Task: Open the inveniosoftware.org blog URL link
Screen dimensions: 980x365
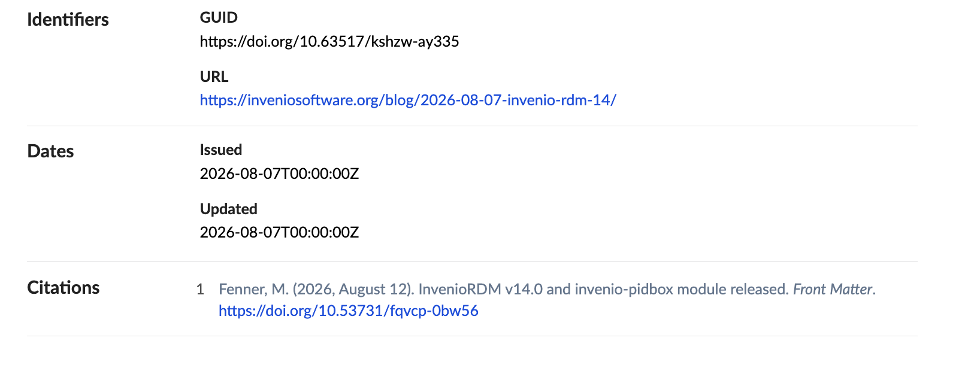Action: point(408,100)
